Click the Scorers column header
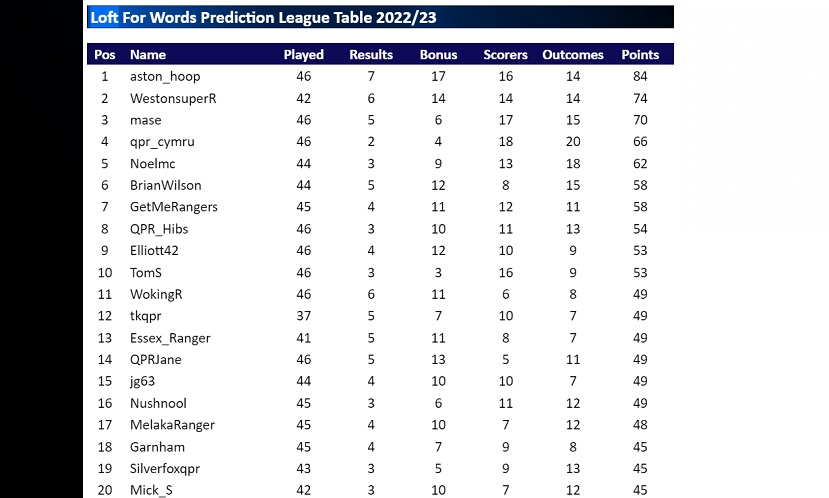Screen dimensions: 829x498 tap(505, 55)
